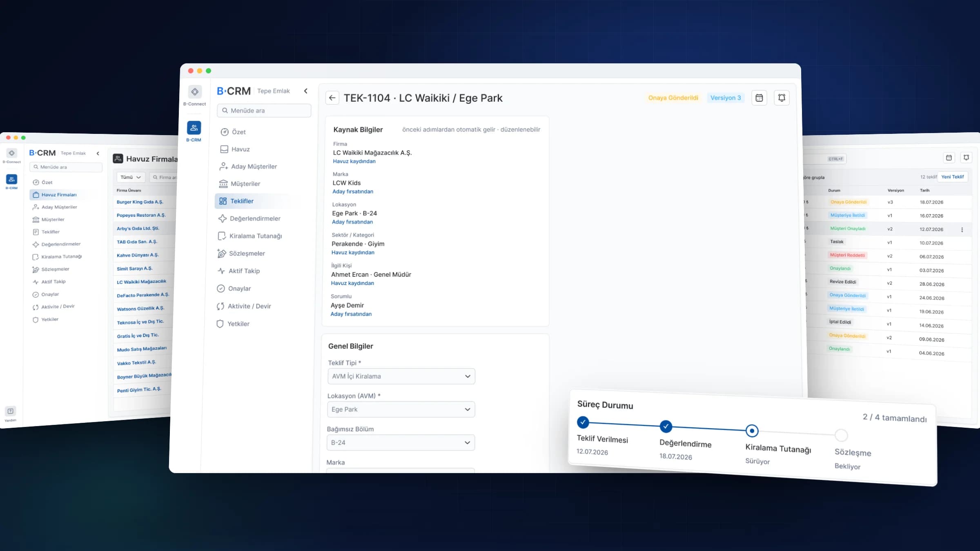
Task: Open Tümü filter dropdown in left window
Action: click(131, 177)
